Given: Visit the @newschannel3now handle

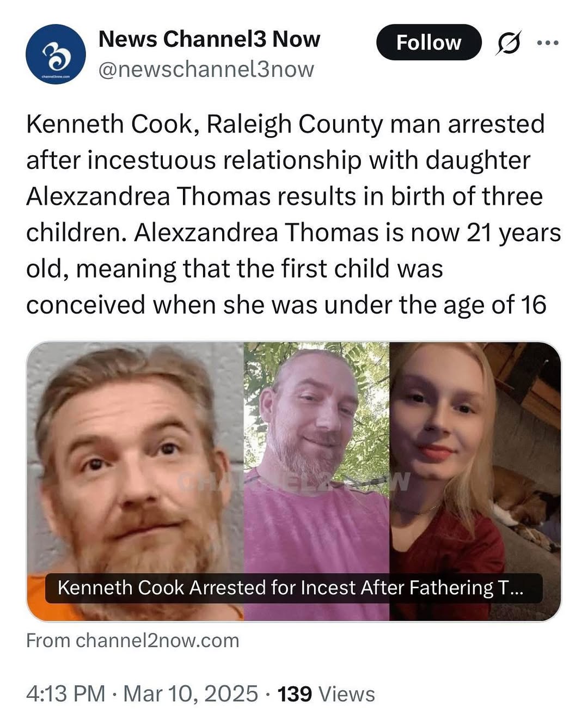Looking at the screenshot, I should pyautogui.click(x=206, y=69).
